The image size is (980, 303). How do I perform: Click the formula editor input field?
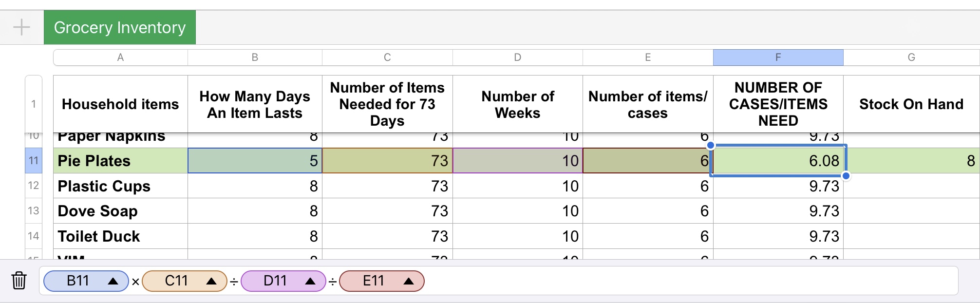[x=682, y=281]
